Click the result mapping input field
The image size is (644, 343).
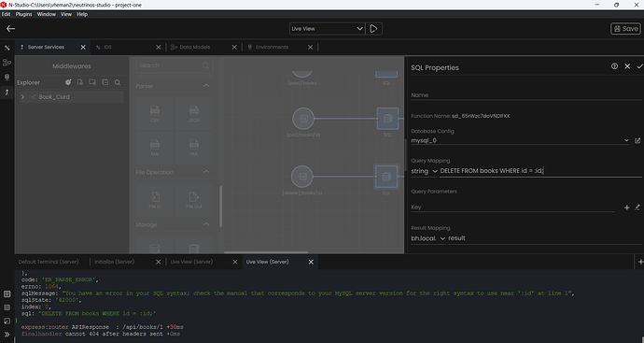click(545, 238)
